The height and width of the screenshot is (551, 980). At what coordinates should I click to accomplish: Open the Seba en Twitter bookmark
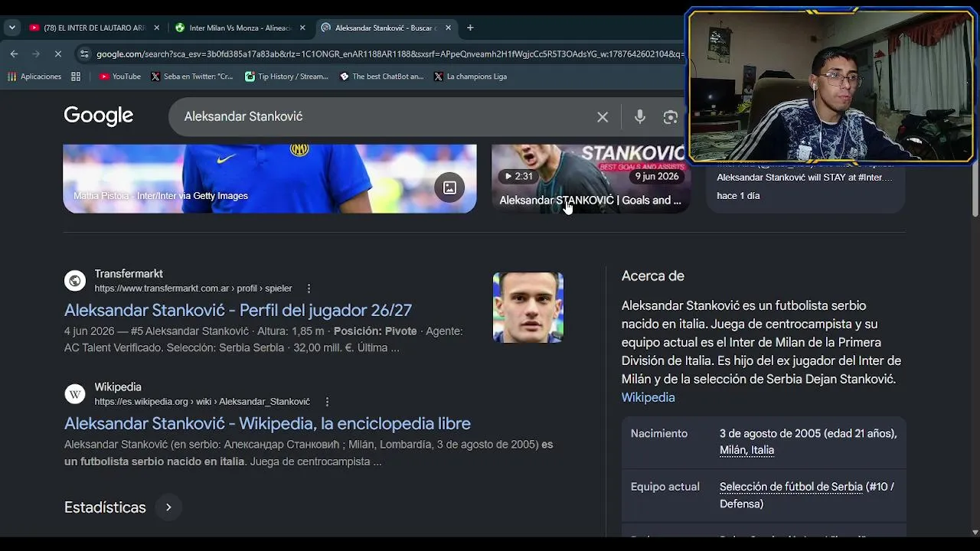coord(192,77)
